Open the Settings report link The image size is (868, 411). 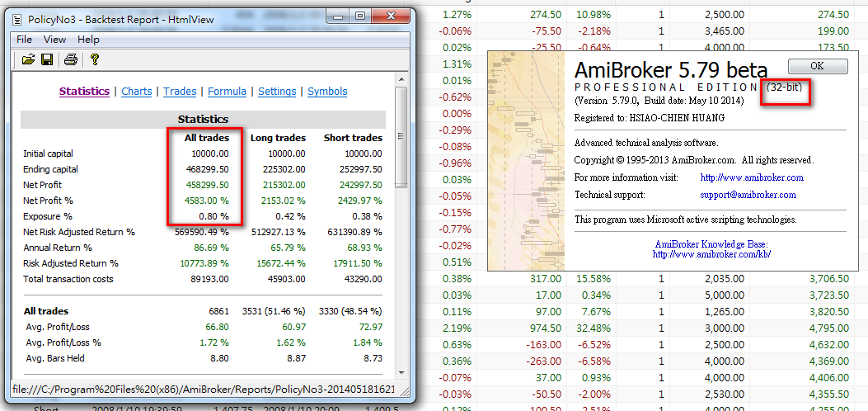point(277,92)
